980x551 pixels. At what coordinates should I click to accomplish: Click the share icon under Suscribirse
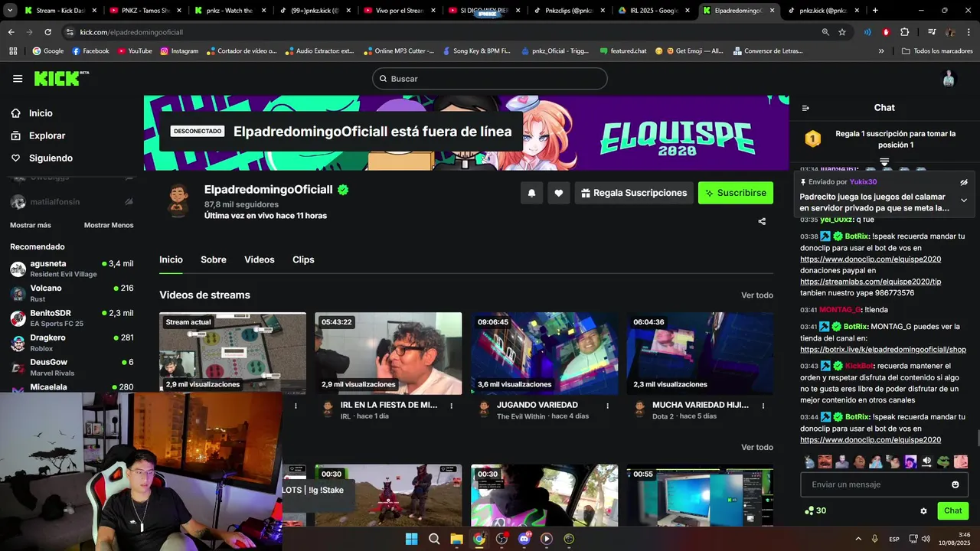point(762,221)
